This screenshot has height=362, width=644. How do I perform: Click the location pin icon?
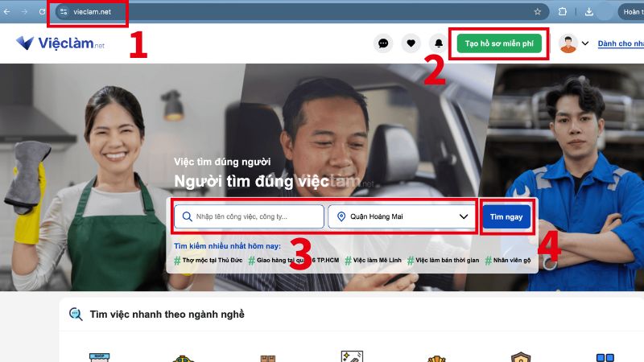tap(341, 216)
